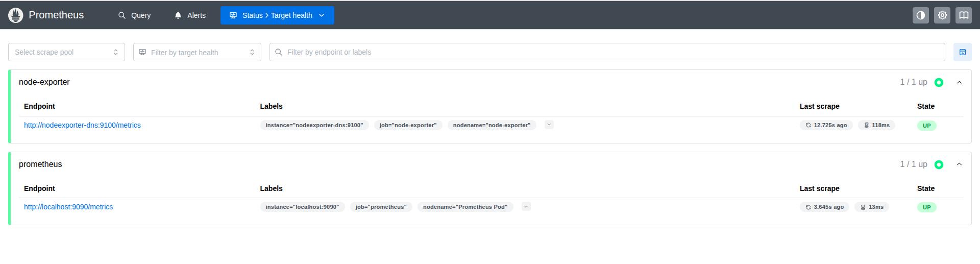Image resolution: width=980 pixels, height=264 pixels.
Task: Open the documentation book icon
Action: pyautogui.click(x=963, y=15)
